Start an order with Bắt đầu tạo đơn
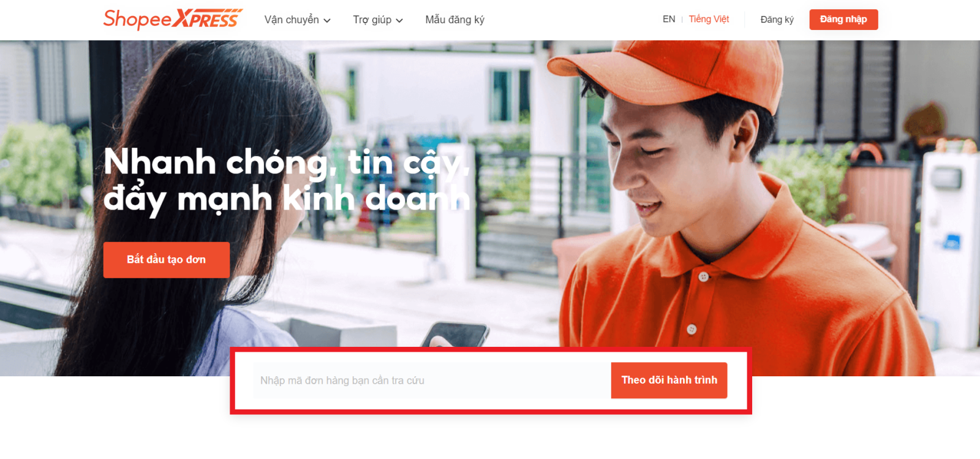The width and height of the screenshot is (980, 459). (167, 260)
